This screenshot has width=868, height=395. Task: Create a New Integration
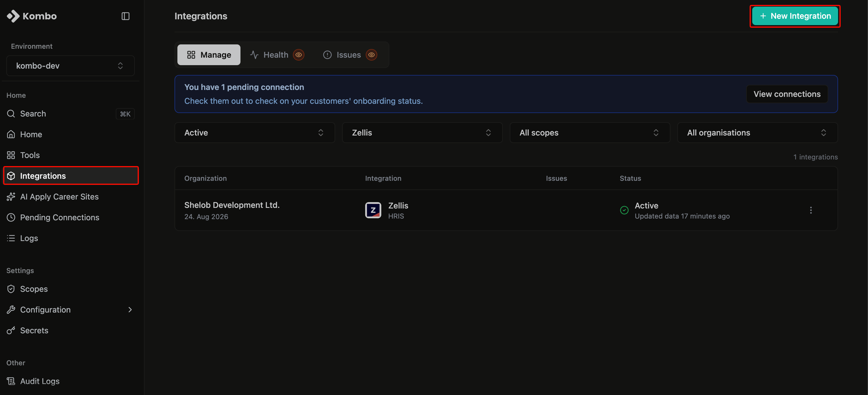click(795, 16)
